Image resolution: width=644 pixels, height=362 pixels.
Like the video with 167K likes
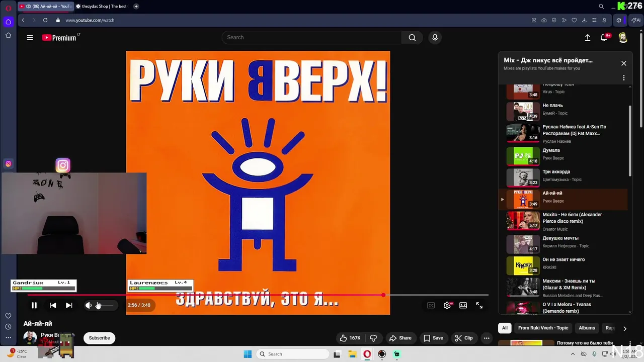pos(350,338)
